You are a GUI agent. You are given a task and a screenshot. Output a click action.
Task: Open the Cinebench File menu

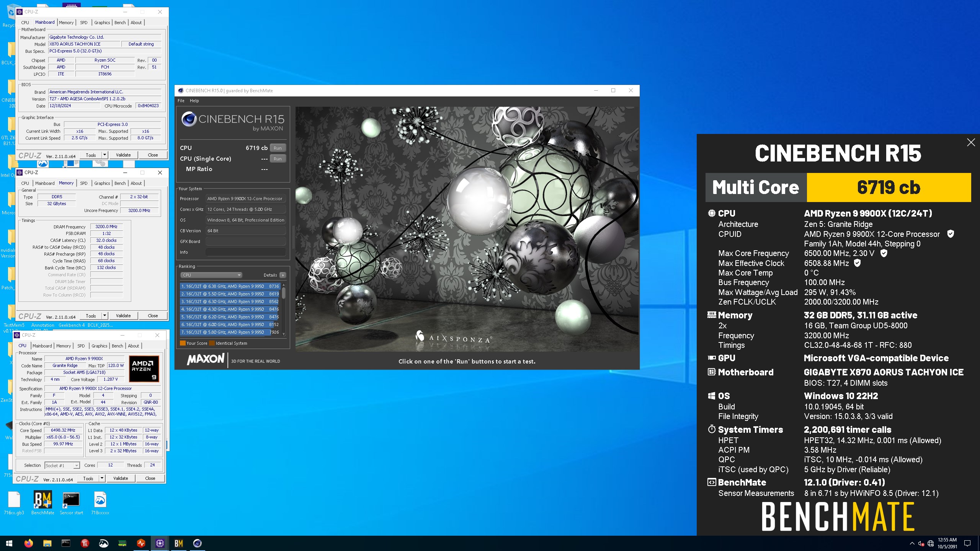181,101
